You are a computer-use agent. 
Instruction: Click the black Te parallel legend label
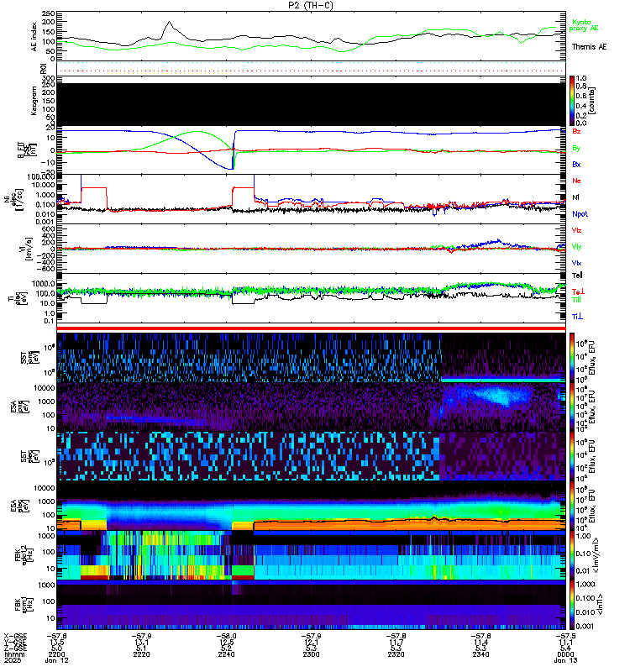(x=577, y=276)
